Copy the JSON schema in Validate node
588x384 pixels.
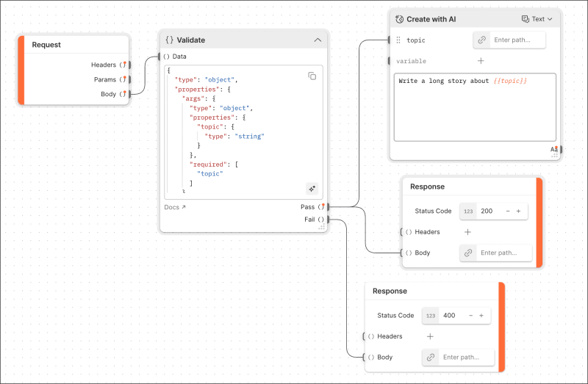pyautogui.click(x=312, y=76)
